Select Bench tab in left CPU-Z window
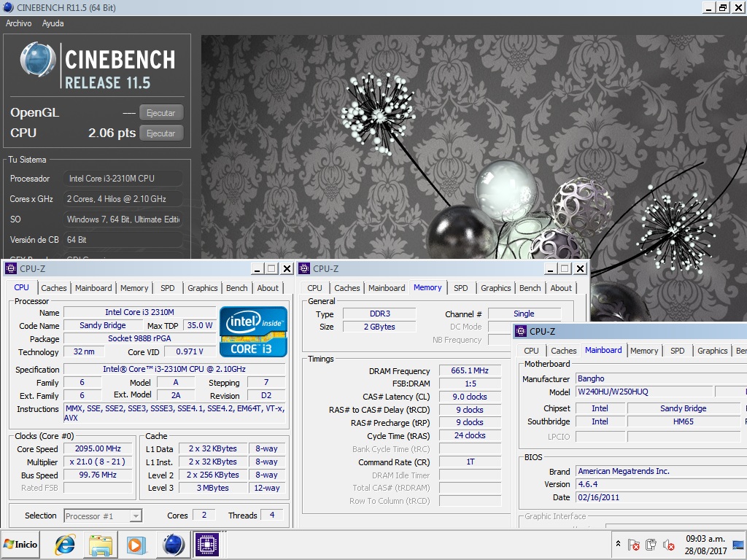 [x=237, y=288]
